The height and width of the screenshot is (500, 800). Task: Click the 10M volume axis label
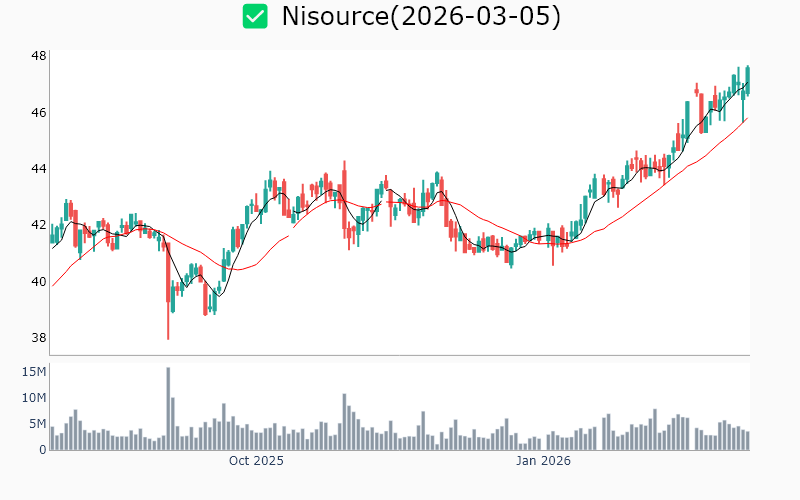click(x=34, y=398)
